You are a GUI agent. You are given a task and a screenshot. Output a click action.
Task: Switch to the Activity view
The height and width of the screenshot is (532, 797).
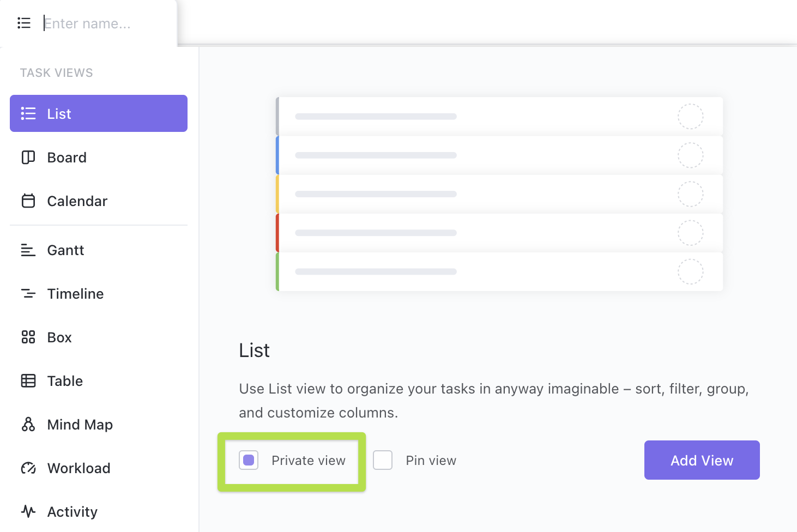pos(72,512)
